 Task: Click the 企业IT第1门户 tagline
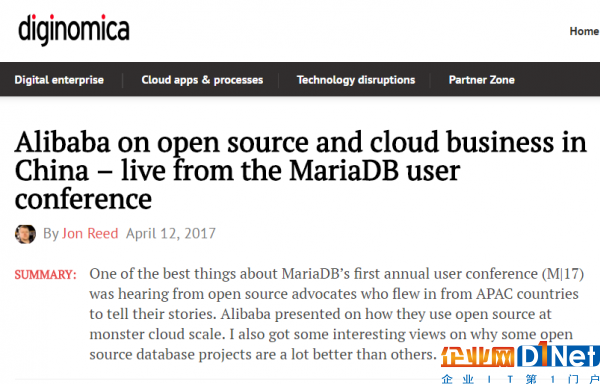(520, 379)
